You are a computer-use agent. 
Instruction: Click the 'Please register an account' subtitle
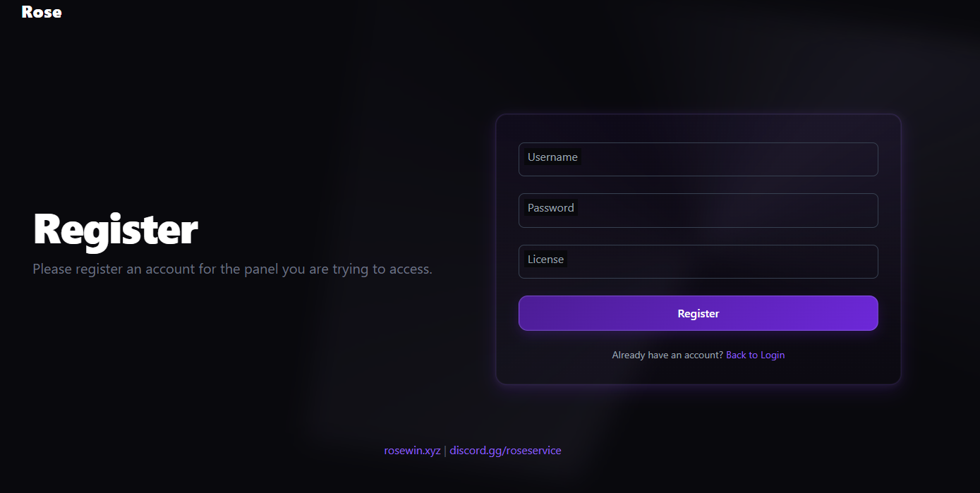pyautogui.click(x=232, y=269)
